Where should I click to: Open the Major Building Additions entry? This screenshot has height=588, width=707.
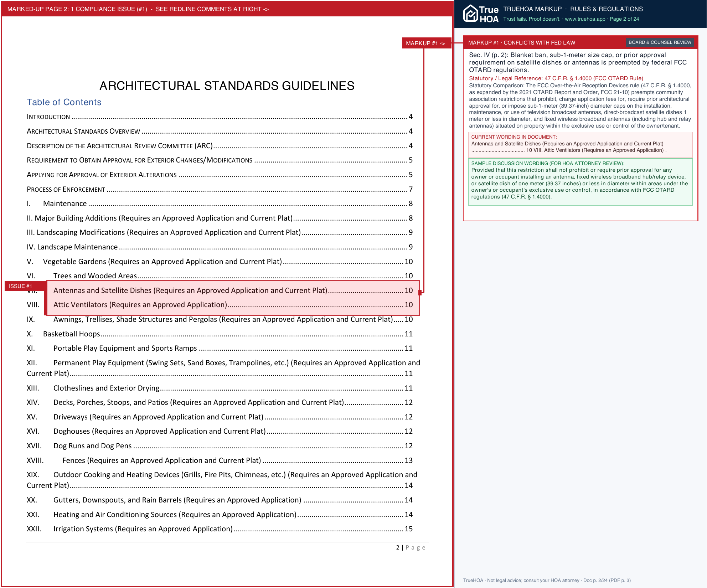[x=220, y=218]
